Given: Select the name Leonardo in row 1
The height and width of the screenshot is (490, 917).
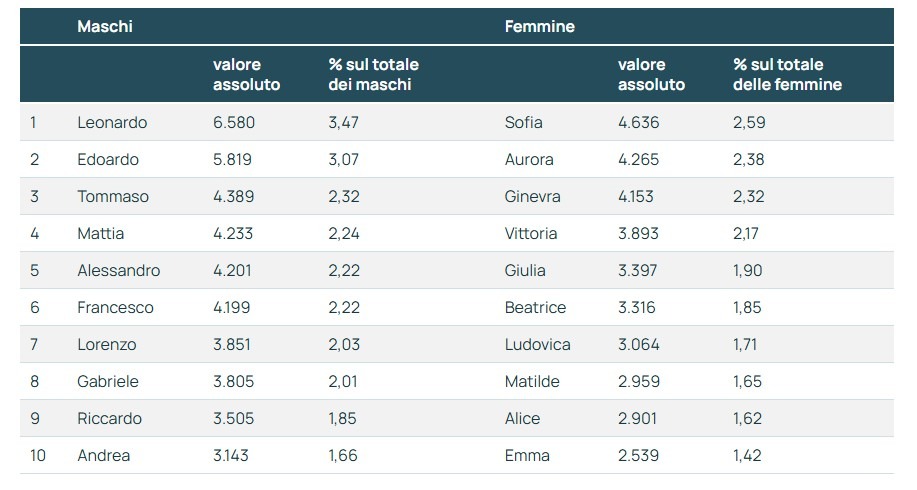Looking at the screenshot, I should [112, 123].
